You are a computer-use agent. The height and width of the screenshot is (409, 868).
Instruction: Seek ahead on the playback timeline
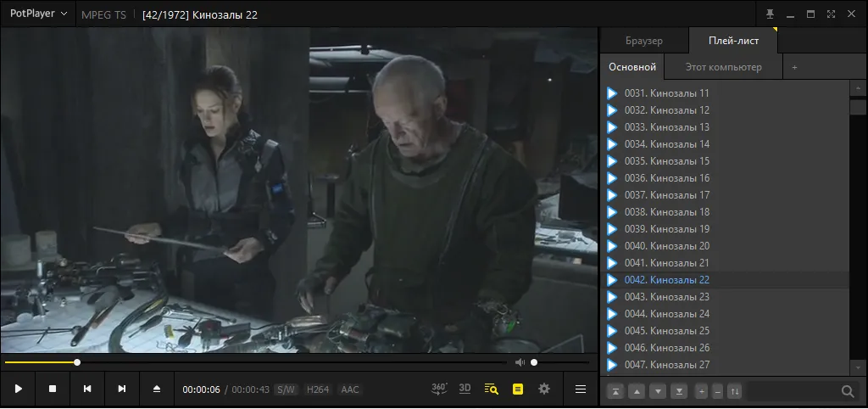[293, 362]
